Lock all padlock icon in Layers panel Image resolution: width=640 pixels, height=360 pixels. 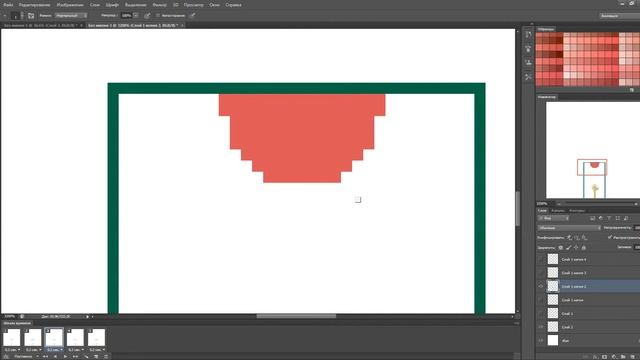pyautogui.click(x=584, y=247)
